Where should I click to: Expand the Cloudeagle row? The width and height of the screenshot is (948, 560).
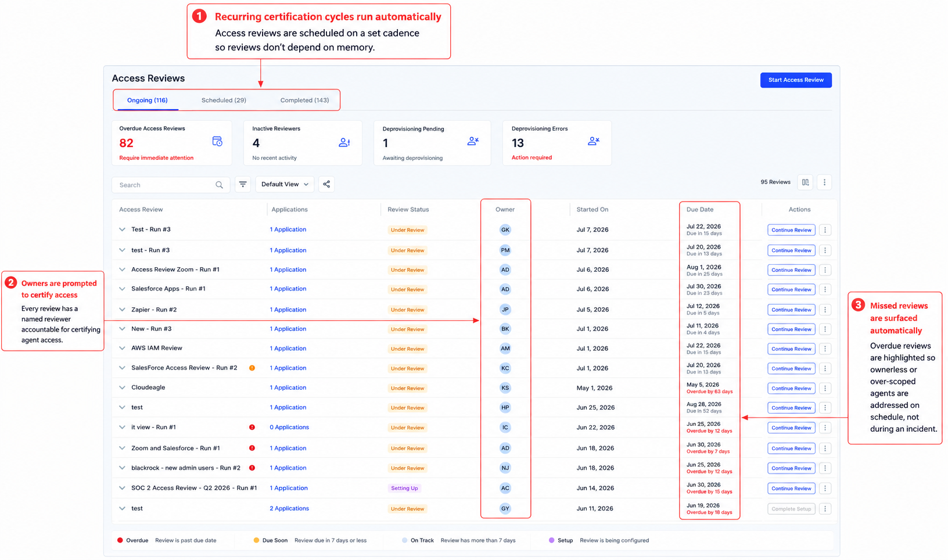click(x=122, y=387)
